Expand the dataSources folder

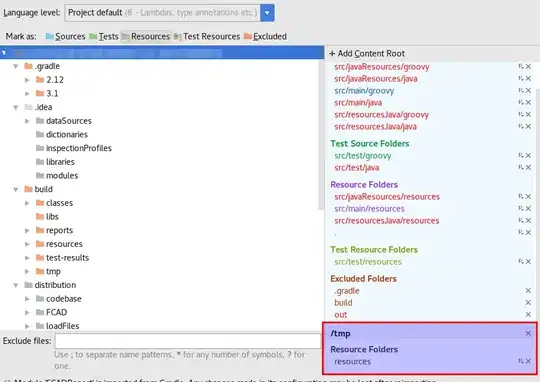(27, 121)
